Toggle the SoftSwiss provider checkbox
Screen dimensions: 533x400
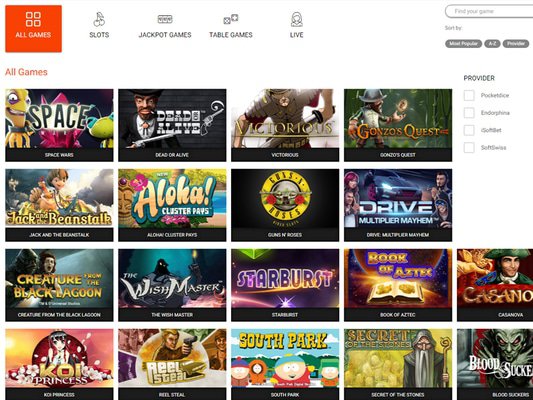[469, 147]
